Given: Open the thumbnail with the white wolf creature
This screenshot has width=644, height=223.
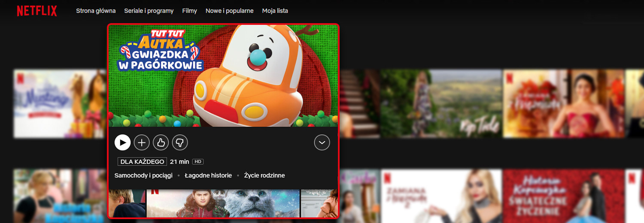Looking at the screenshot, I should (x=223, y=203).
